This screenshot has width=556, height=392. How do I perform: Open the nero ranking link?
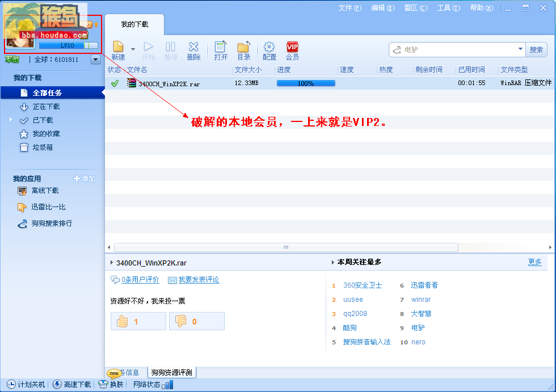tap(418, 342)
